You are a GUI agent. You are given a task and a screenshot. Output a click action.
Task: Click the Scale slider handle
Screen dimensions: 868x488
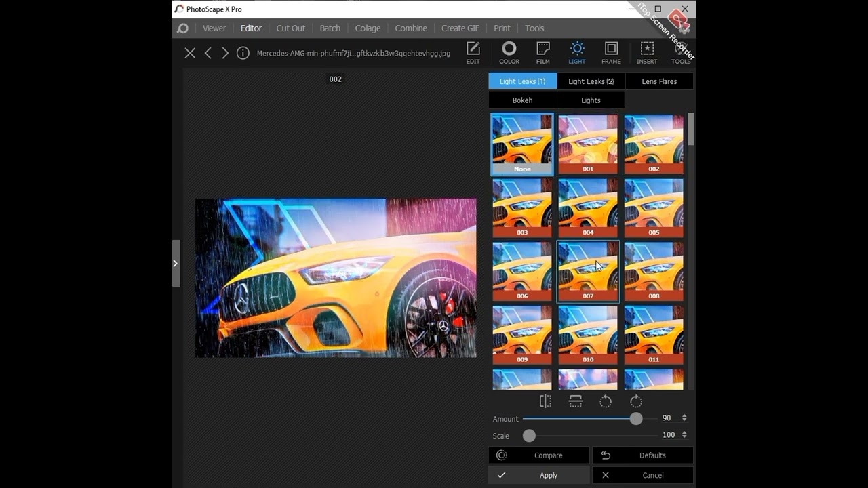(x=529, y=436)
